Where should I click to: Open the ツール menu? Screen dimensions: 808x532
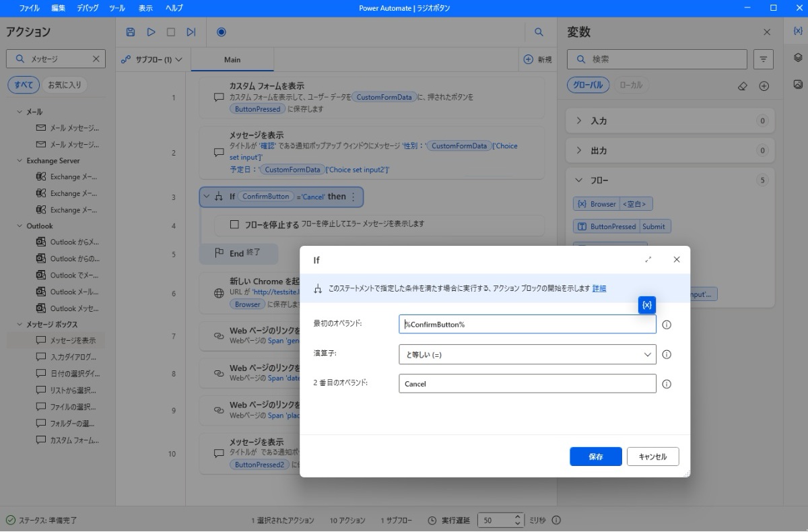(x=116, y=8)
